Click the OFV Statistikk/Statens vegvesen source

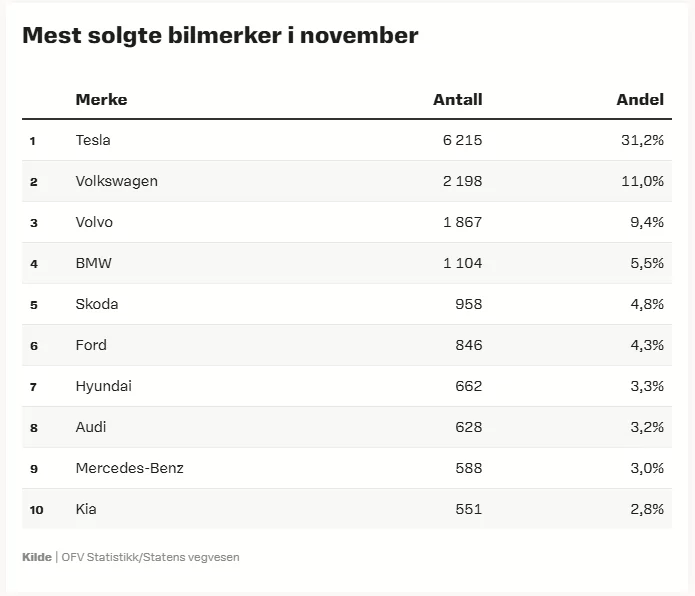click(x=150, y=557)
